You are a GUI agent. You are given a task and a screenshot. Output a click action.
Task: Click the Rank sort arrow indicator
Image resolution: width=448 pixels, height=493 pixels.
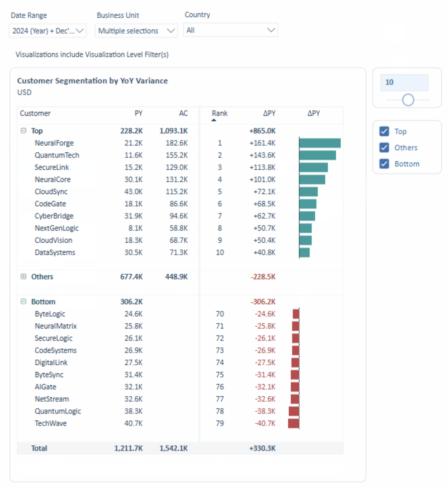tap(214, 120)
